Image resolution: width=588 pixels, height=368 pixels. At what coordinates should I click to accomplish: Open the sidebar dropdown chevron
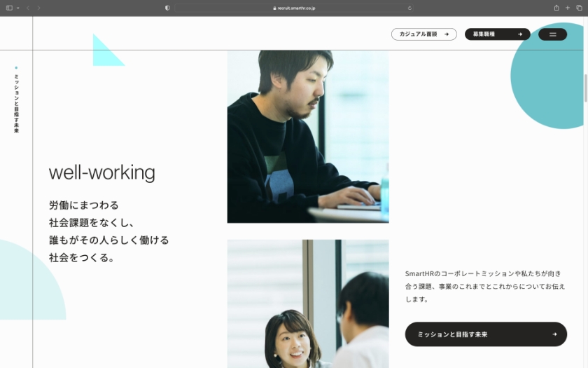17,8
